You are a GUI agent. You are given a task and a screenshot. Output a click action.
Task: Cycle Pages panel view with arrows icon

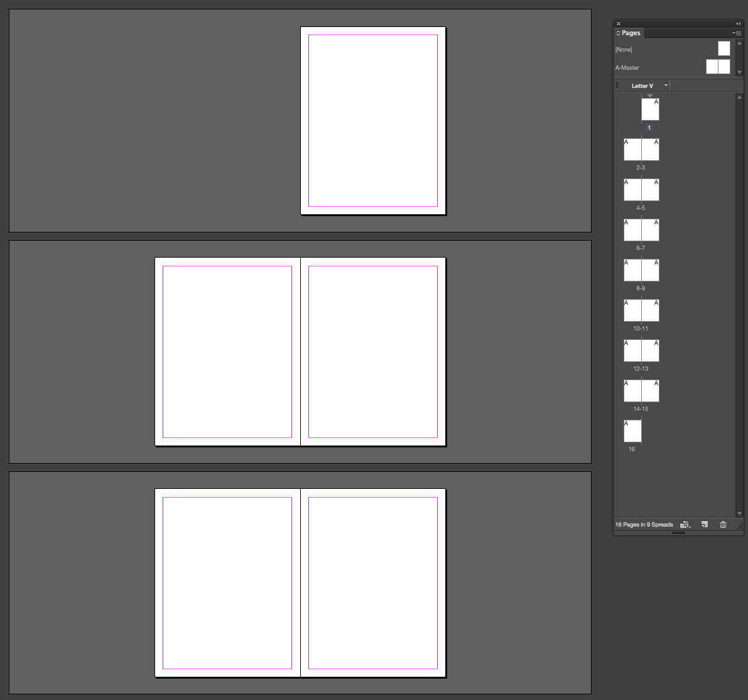(618, 33)
